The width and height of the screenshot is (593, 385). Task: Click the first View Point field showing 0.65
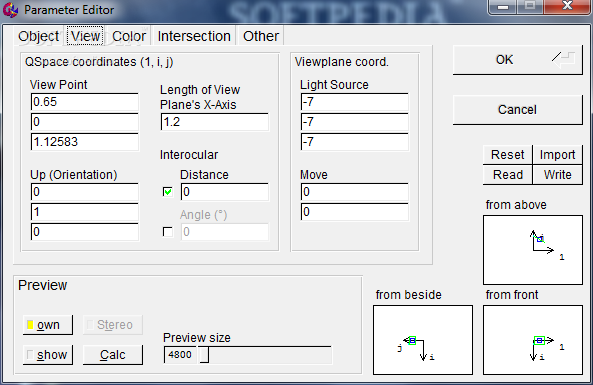[x=85, y=102]
